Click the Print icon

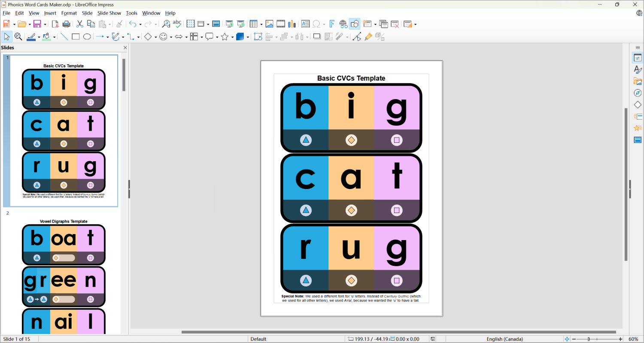[x=66, y=24]
